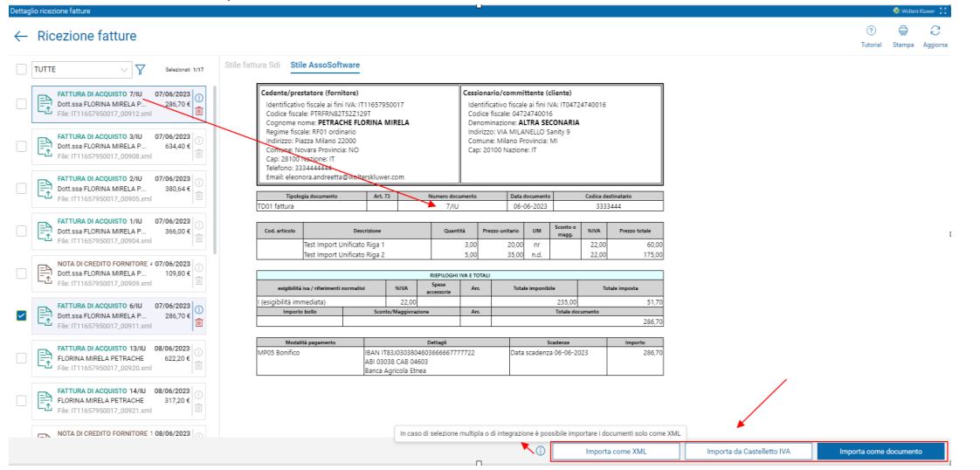Click the Totale documento value 286,70
This screenshot has width=980, height=470.
(653, 321)
